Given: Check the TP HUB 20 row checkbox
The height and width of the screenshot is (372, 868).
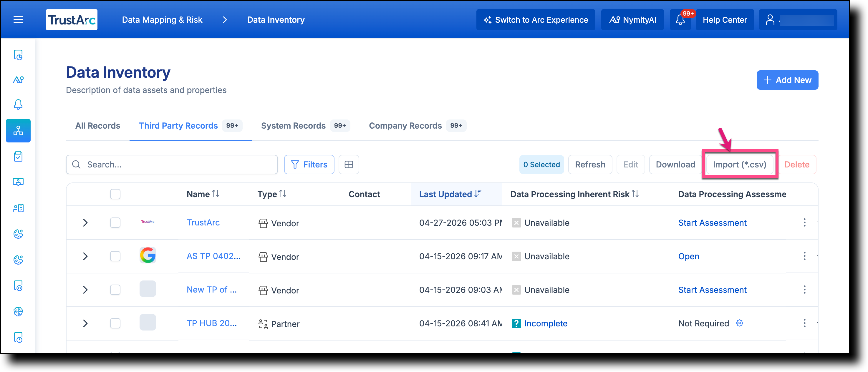Looking at the screenshot, I should [115, 323].
